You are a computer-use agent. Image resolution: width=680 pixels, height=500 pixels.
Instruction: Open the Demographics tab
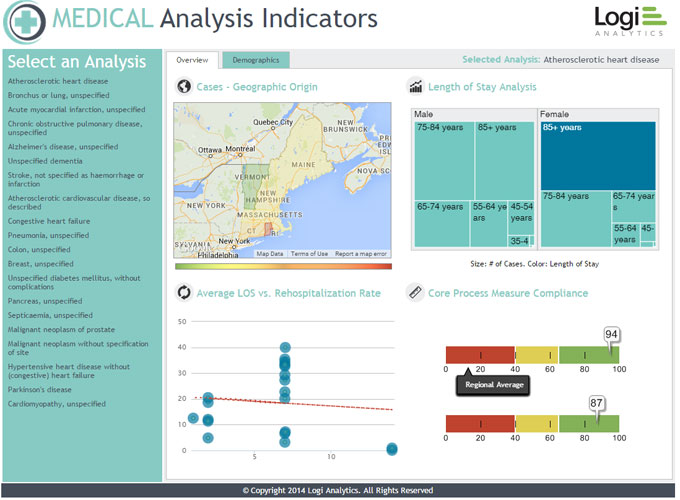coord(256,60)
